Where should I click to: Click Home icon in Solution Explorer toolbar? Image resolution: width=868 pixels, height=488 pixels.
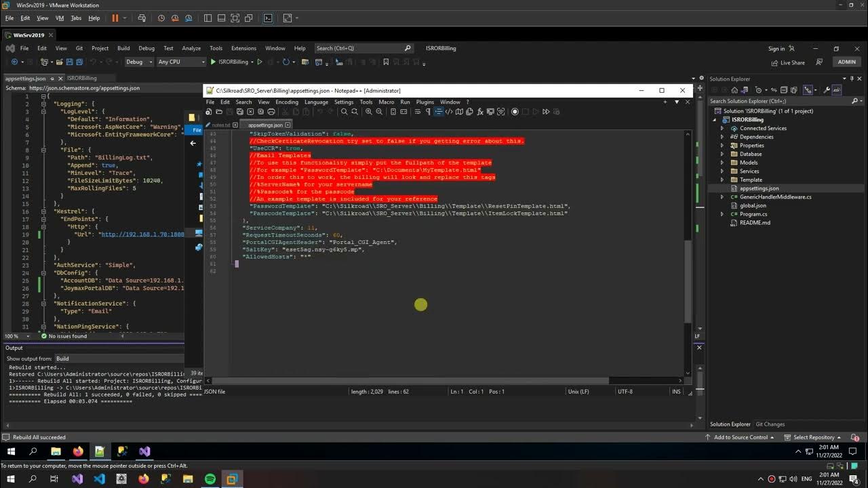(x=734, y=90)
